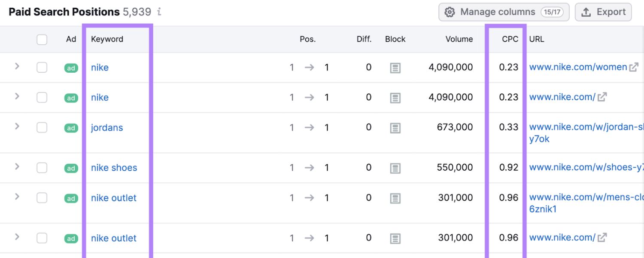Viewport: 644px width, 258px height.
Task: Open the nike shoes keyword link
Action: (114, 168)
